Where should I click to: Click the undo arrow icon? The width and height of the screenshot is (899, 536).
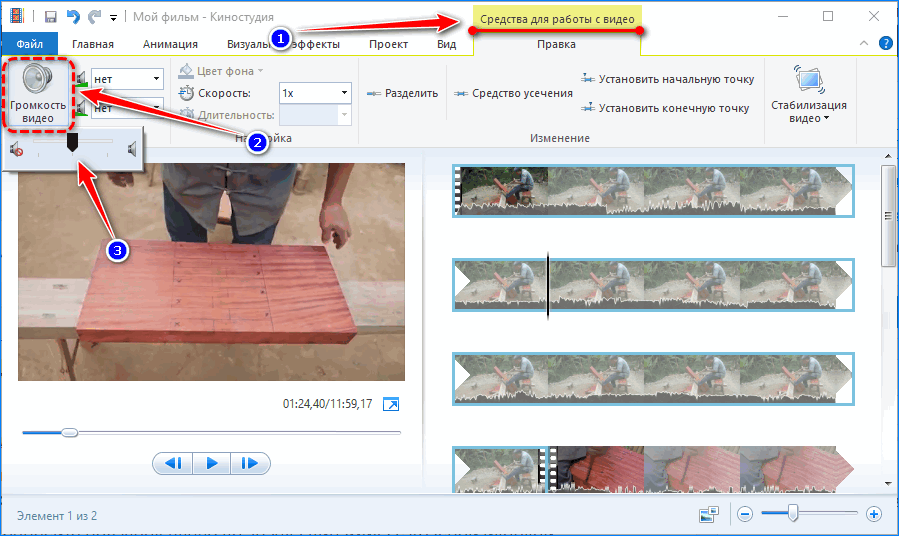(71, 17)
